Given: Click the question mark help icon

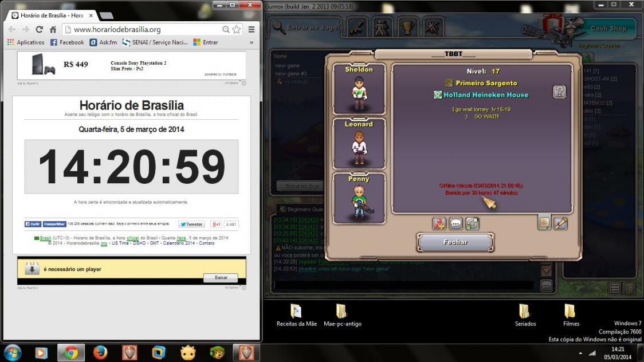Looking at the screenshot, I should tap(560, 92).
